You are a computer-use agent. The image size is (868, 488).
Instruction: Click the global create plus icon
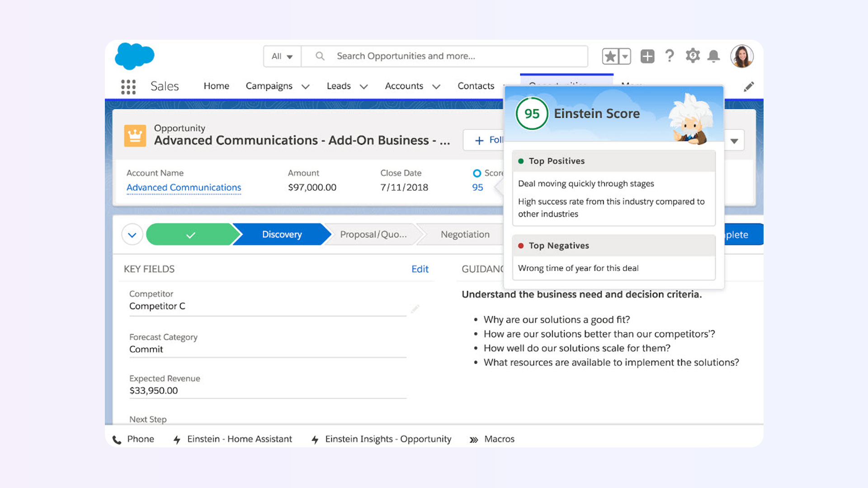pos(647,56)
